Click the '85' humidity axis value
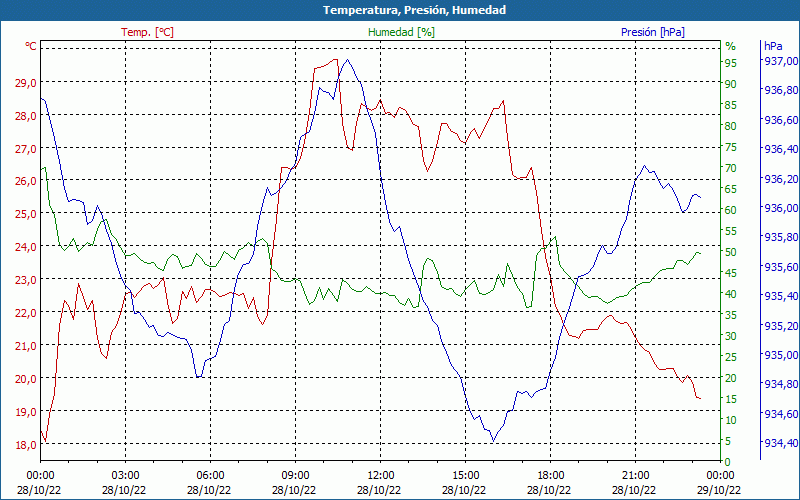This screenshot has height=500, width=800. click(731, 105)
